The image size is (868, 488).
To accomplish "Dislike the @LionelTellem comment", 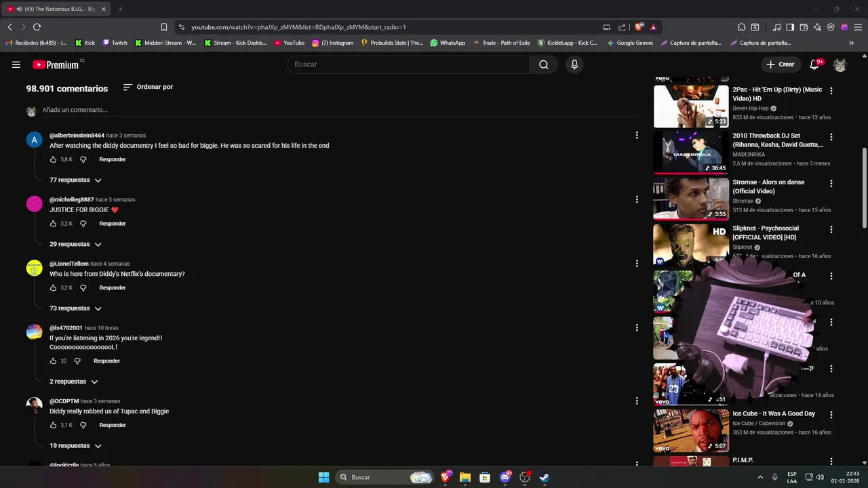I will point(83,287).
